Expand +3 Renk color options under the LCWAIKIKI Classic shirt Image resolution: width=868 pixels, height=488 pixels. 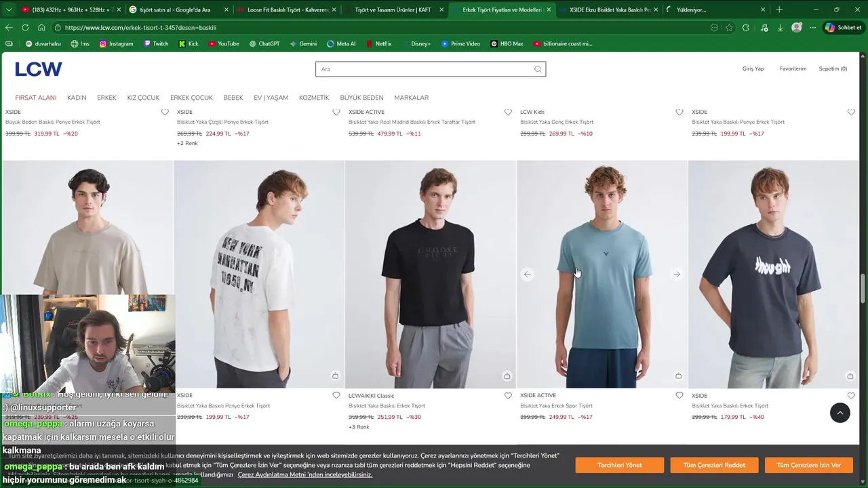pyautogui.click(x=359, y=427)
